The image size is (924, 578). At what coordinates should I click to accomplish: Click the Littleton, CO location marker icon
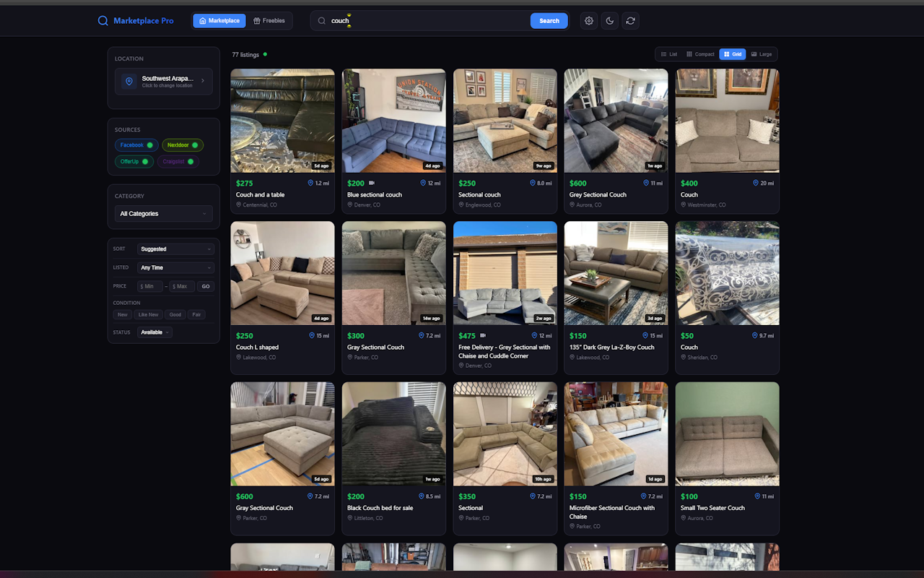350,518
